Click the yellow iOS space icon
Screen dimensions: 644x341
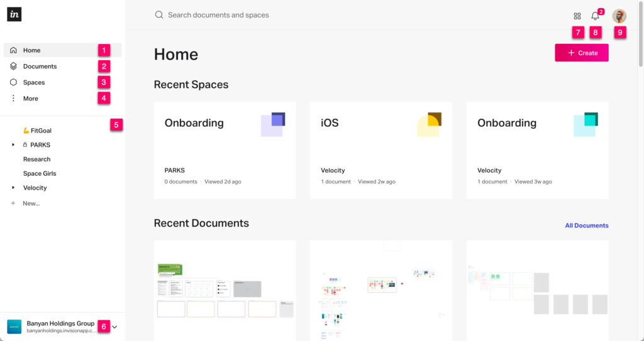tap(429, 124)
